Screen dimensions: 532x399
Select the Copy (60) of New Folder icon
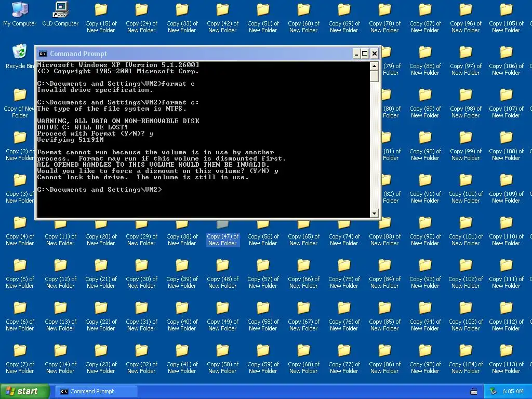303,19
